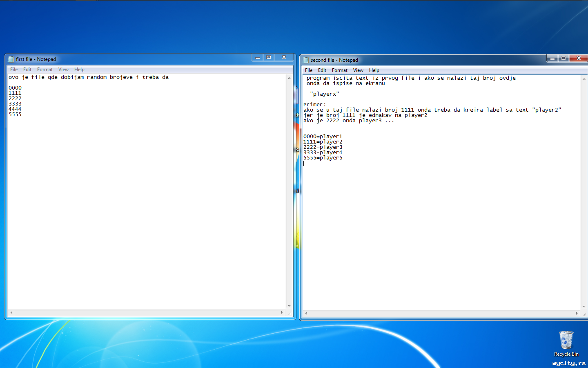Click the line starting "program iscita text"

(x=411, y=78)
